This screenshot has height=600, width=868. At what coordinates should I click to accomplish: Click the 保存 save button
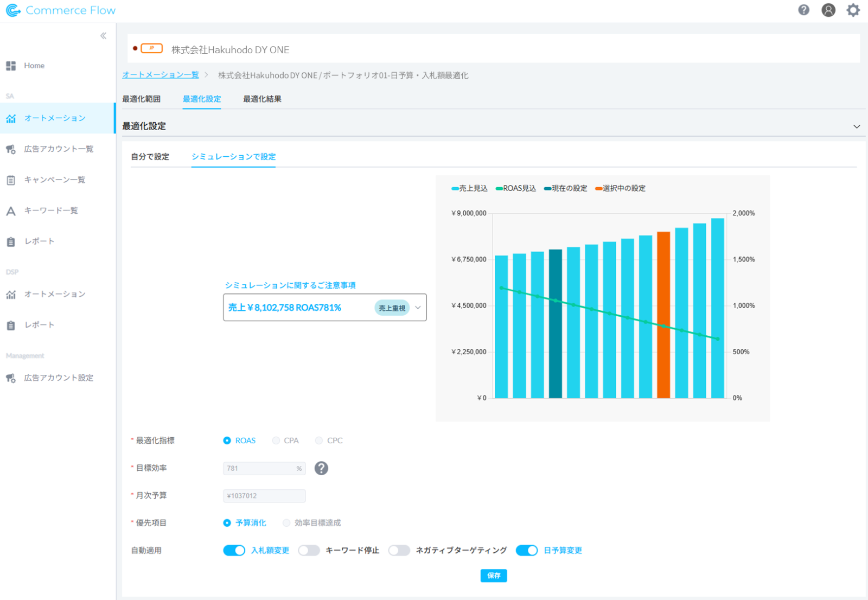(493, 576)
